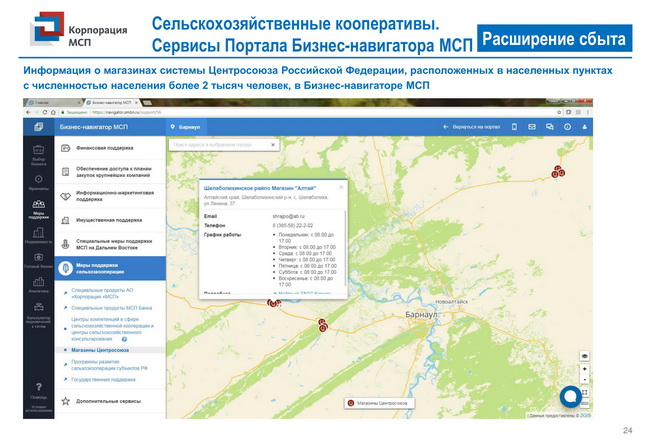Open the Государственная поддержка link

click(103, 380)
